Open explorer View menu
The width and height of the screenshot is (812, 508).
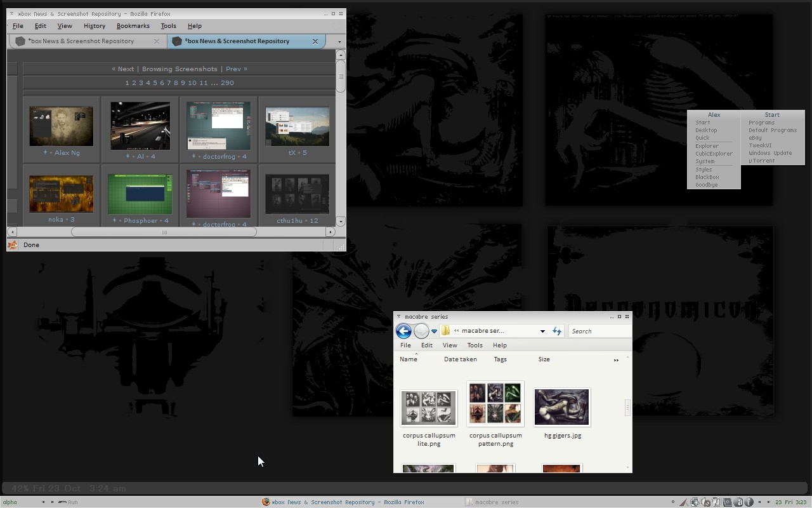point(450,345)
